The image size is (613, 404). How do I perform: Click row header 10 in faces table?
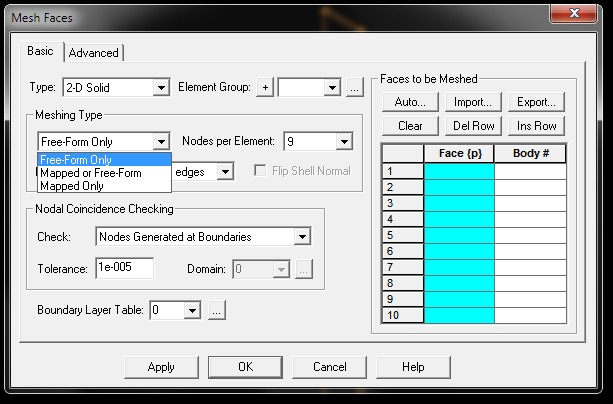pos(403,315)
